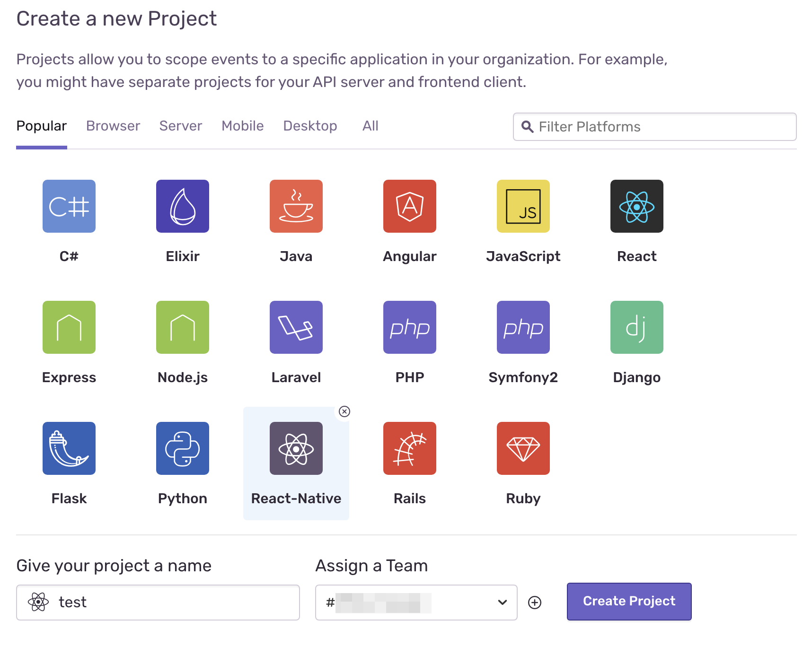Screen dimensions: 812x647
Task: Deselect React-Native using the x icon
Action: [x=344, y=411]
